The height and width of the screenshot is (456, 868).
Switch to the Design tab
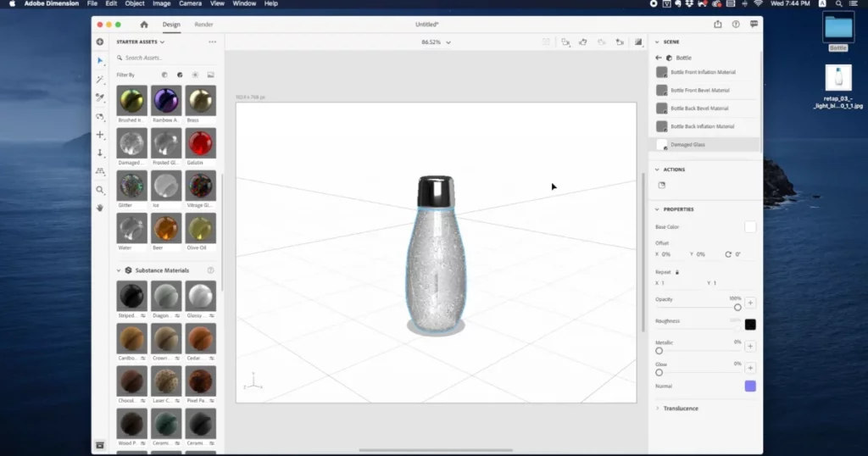[171, 25]
